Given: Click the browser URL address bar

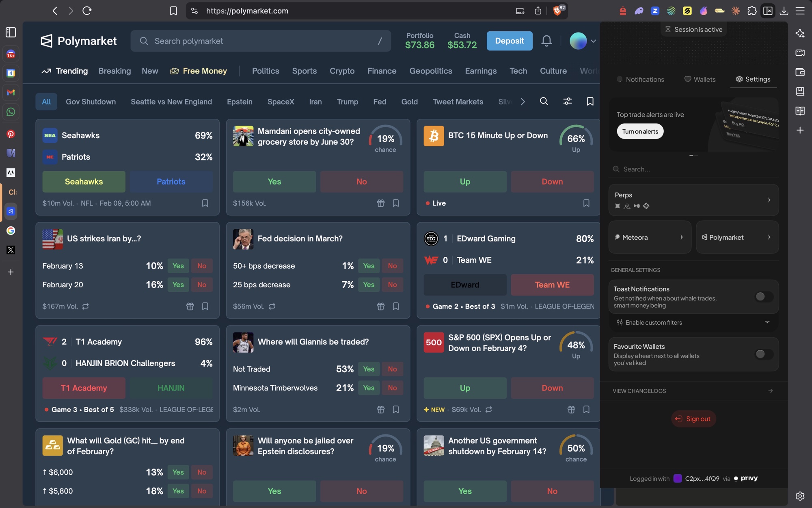Looking at the screenshot, I should (x=349, y=11).
